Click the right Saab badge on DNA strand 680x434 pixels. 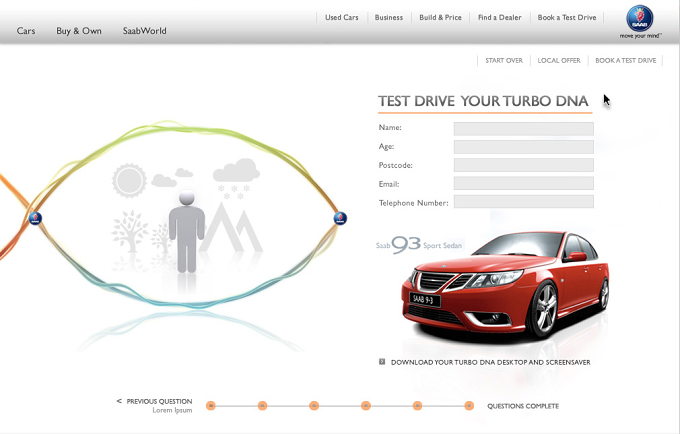[340, 218]
